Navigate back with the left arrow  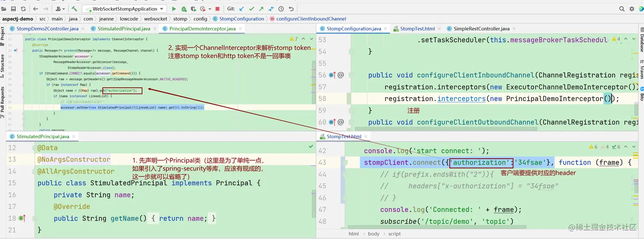35,9
